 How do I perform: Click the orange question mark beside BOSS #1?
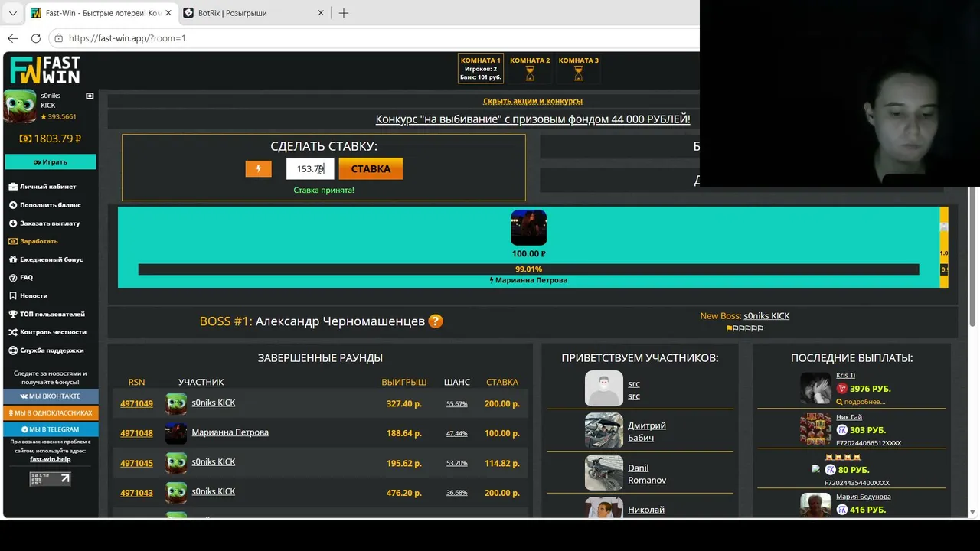point(436,321)
